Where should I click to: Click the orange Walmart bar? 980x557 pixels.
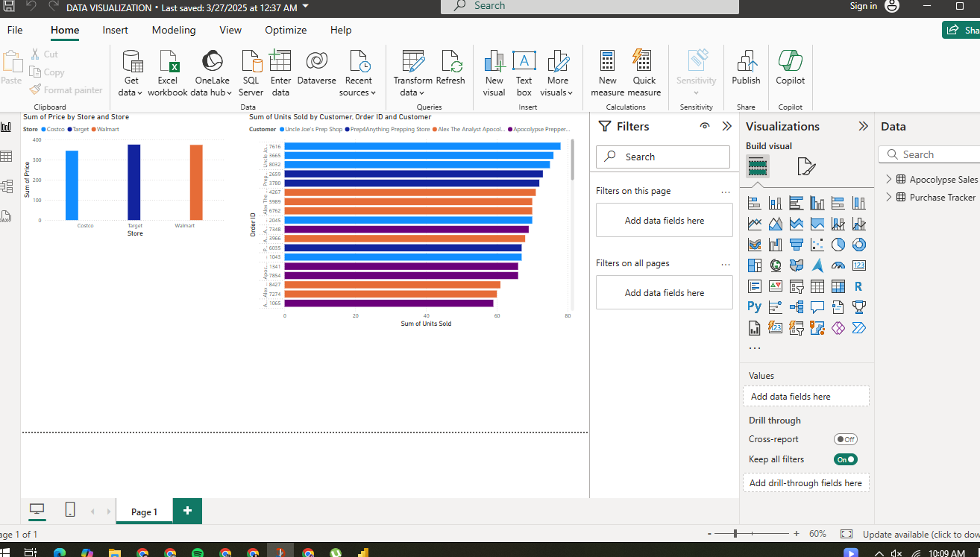pyautogui.click(x=196, y=182)
